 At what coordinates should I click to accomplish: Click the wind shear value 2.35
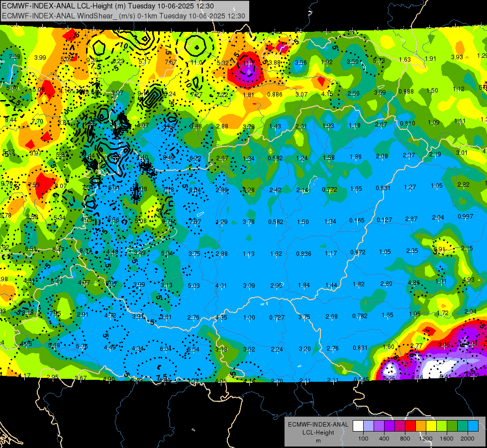[x=412, y=250]
